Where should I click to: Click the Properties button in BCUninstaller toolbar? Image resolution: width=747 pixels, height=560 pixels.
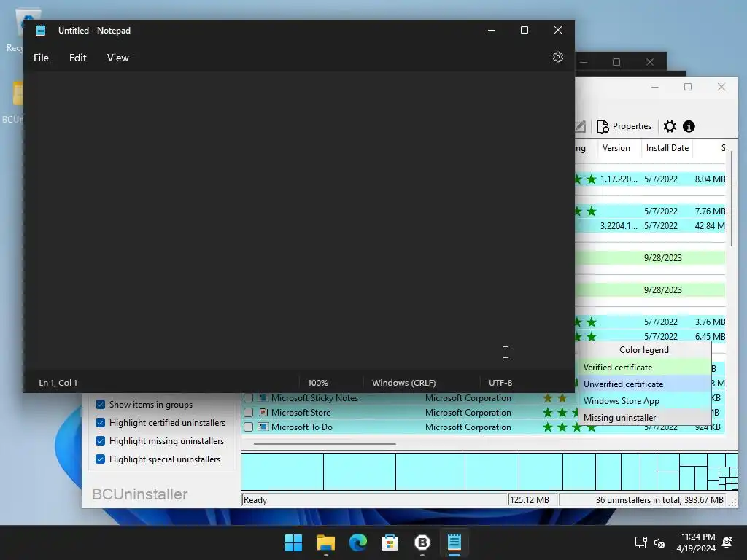point(624,126)
